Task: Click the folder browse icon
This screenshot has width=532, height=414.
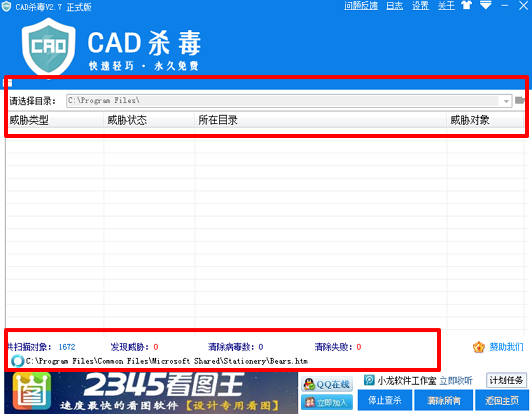Action: [x=519, y=100]
